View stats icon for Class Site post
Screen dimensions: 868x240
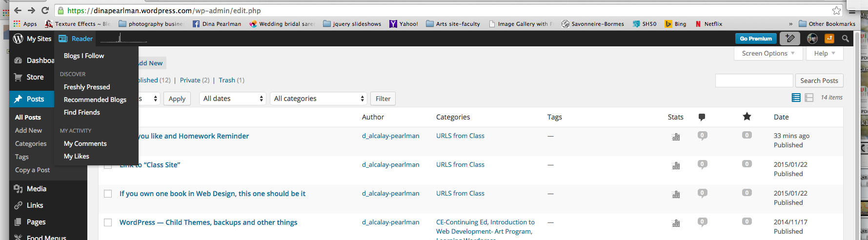pyautogui.click(x=676, y=165)
